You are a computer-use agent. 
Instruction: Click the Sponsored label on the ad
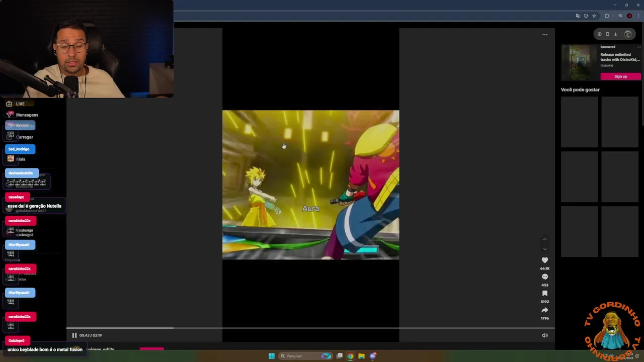608,47
